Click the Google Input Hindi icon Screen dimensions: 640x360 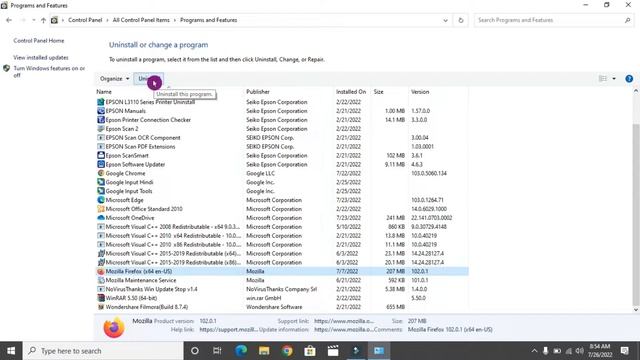[101, 182]
